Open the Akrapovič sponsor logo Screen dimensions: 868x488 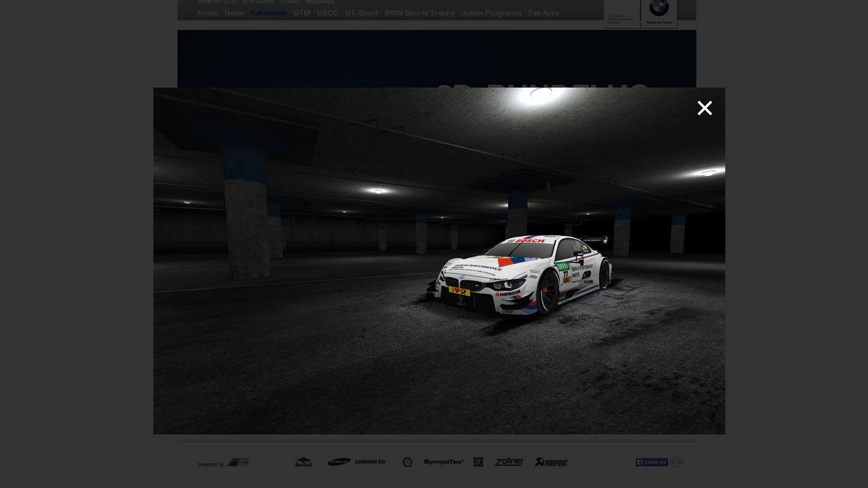coord(551,462)
